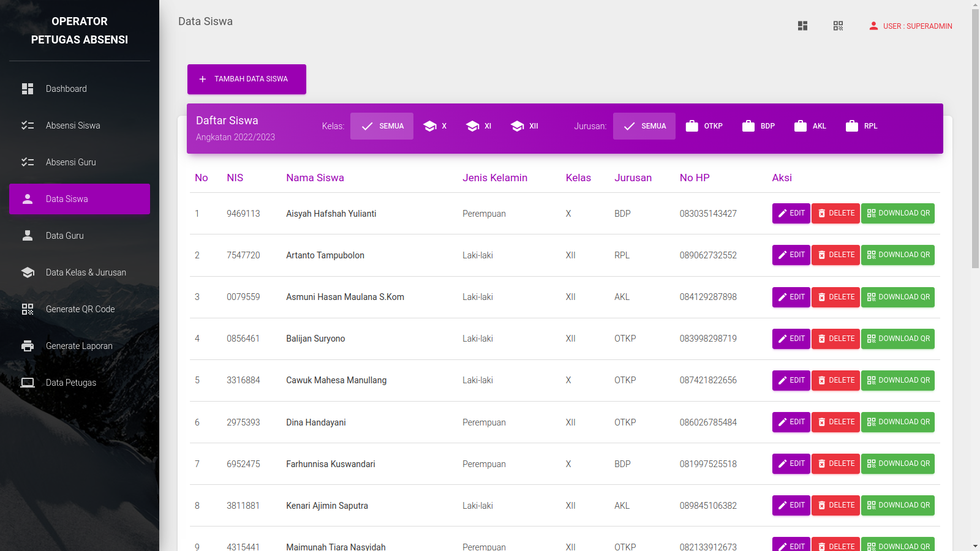Viewport: 980px width, 551px height.
Task: Click the Generate QR Code sidebar icon
Action: pyautogui.click(x=28, y=309)
